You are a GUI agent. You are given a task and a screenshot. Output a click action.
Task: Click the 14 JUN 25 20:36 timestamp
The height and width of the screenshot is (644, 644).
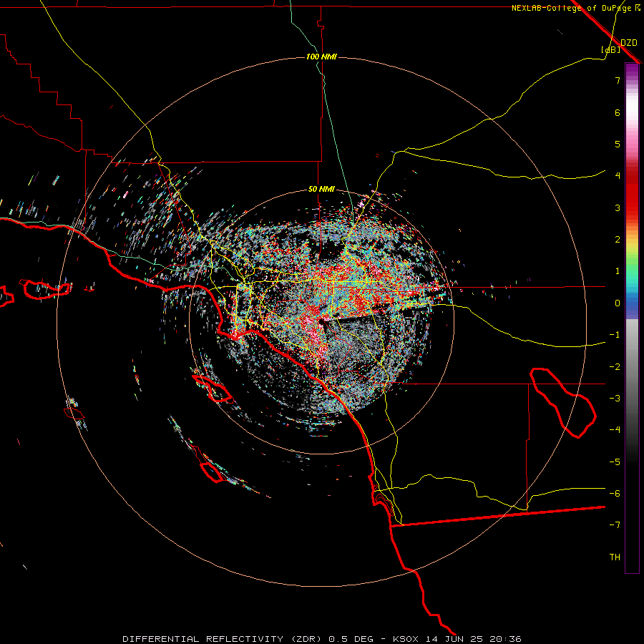(472, 639)
